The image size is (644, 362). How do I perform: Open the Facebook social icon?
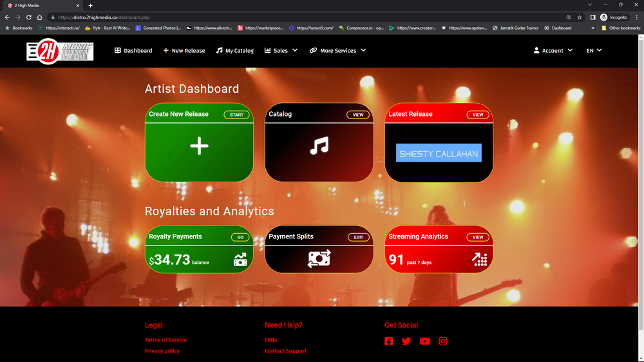point(388,341)
